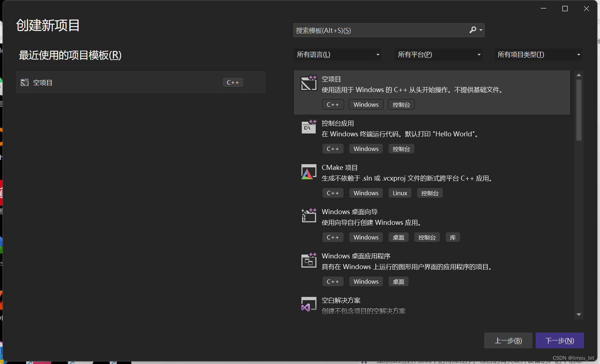Select the CMake 项目 triangle template icon

309,172
